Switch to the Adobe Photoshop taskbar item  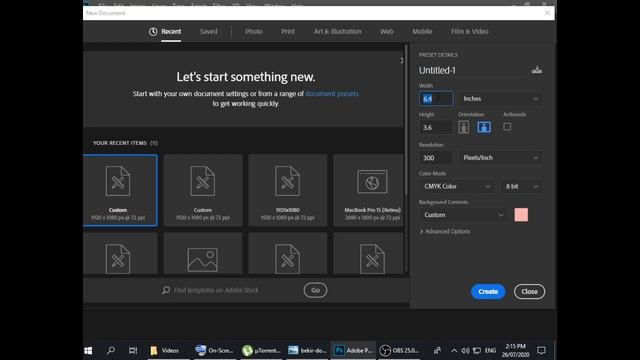click(x=353, y=350)
